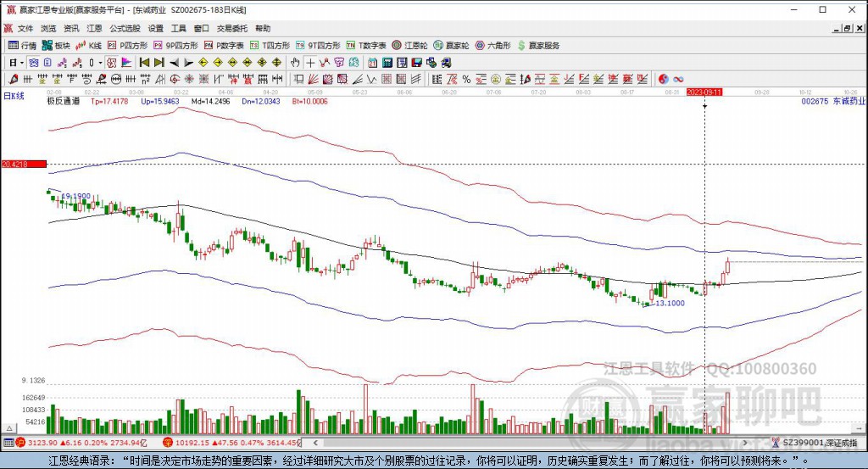868x469 pixels.
Task: Launch the 江恩轮 tool
Action: (x=409, y=46)
